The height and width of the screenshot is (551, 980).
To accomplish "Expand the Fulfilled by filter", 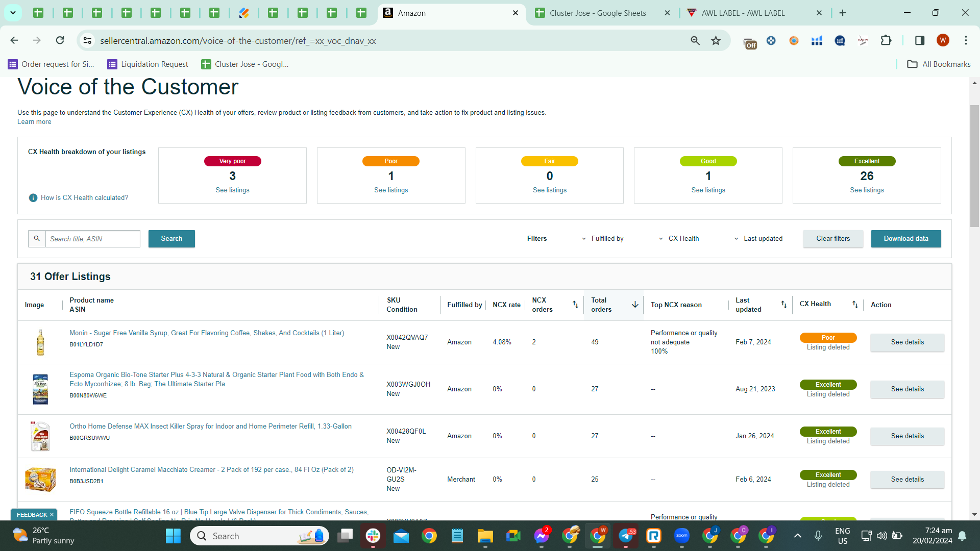I will (602, 239).
